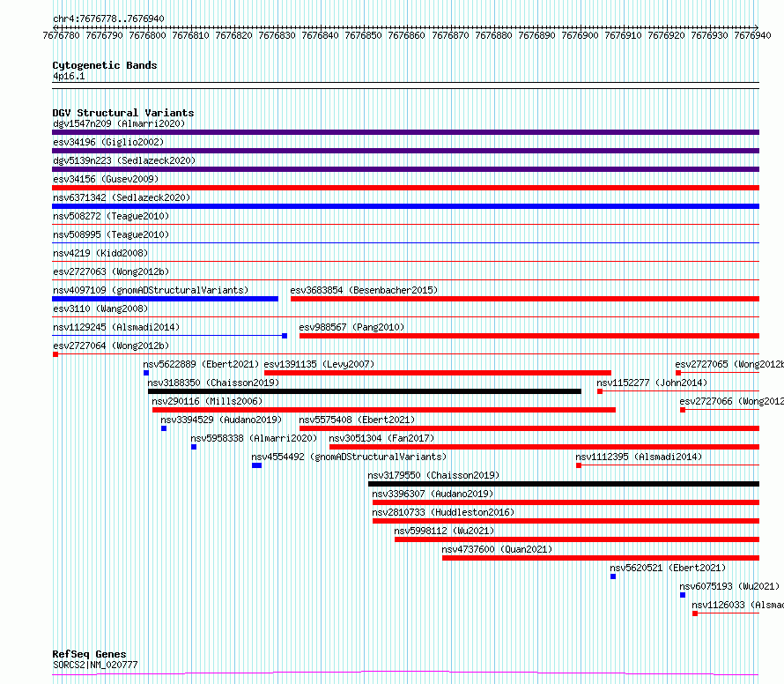Open nsv3396307 (Audano2019) label

click(433, 494)
